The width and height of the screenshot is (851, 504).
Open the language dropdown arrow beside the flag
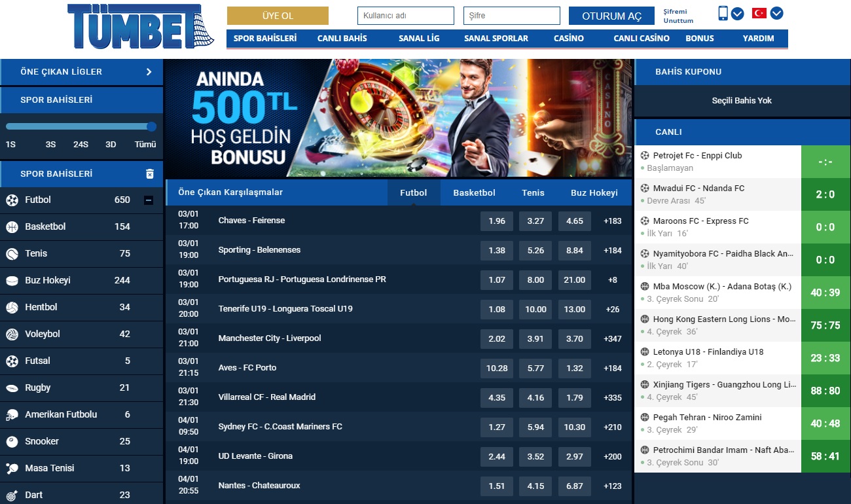coord(776,13)
